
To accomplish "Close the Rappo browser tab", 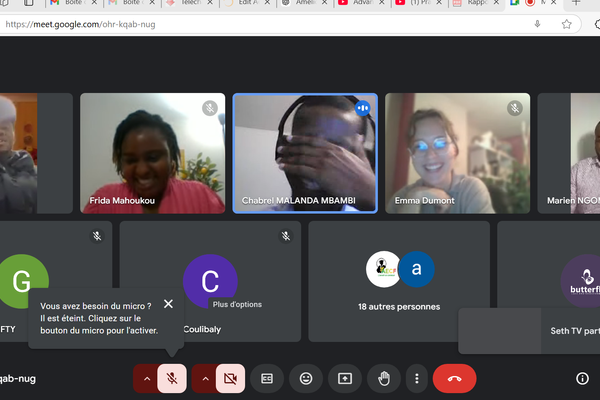I will click(496, 3).
